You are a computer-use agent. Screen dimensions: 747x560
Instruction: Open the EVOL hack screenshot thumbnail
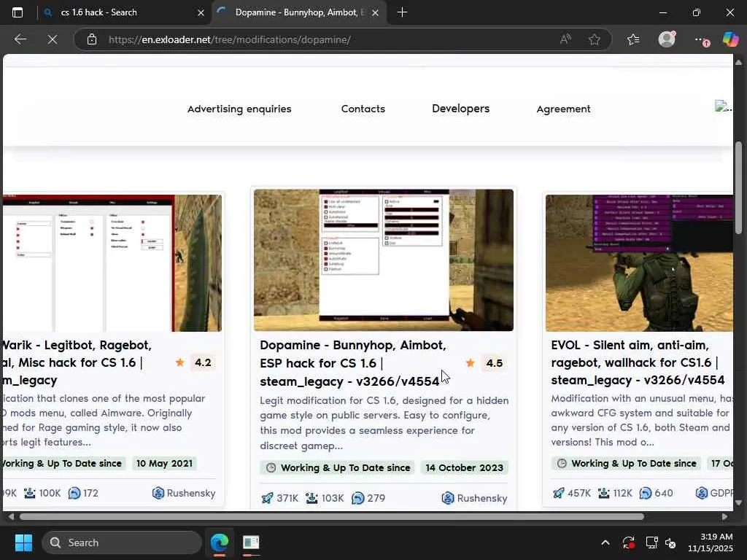click(x=639, y=262)
